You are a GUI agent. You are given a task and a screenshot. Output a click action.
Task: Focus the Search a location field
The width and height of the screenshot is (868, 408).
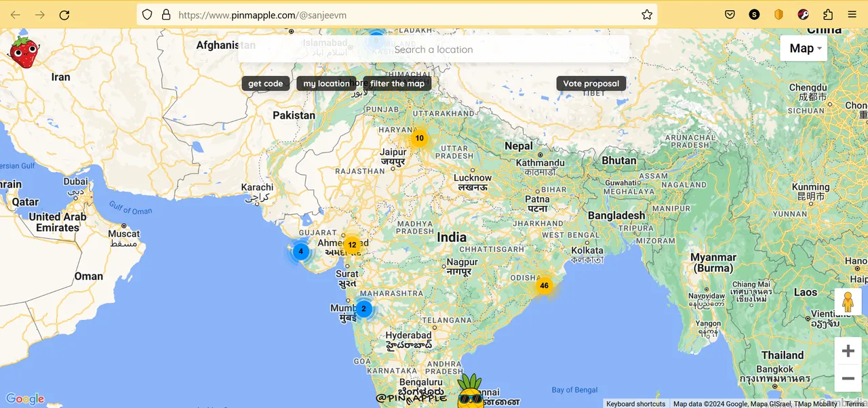coord(434,49)
